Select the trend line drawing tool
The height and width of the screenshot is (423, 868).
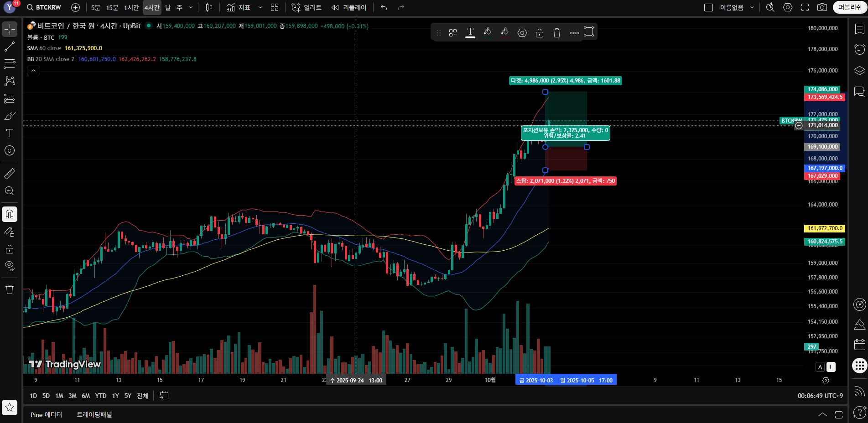click(x=10, y=46)
